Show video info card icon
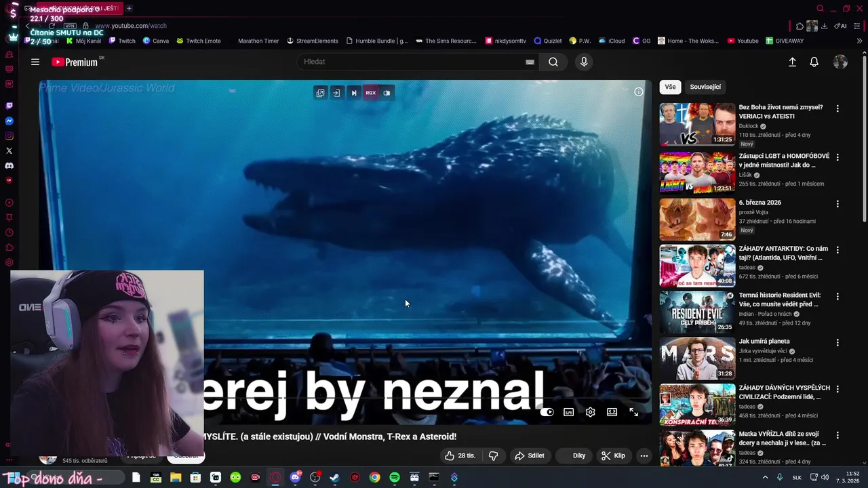Screen dimensions: 868x488 point(639,91)
